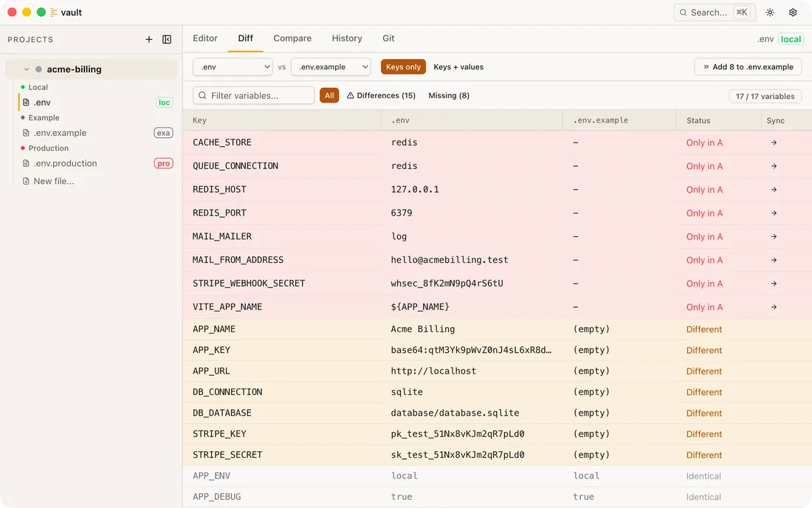Click value pk_test_51Nx8vKJm2qR7pLd0
812x508 pixels.
tap(457, 434)
